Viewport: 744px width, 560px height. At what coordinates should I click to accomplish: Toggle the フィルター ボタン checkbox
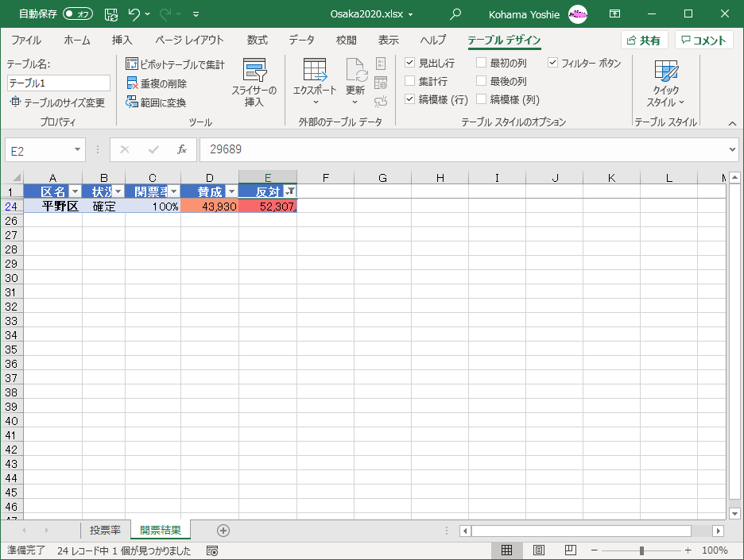pyautogui.click(x=552, y=63)
